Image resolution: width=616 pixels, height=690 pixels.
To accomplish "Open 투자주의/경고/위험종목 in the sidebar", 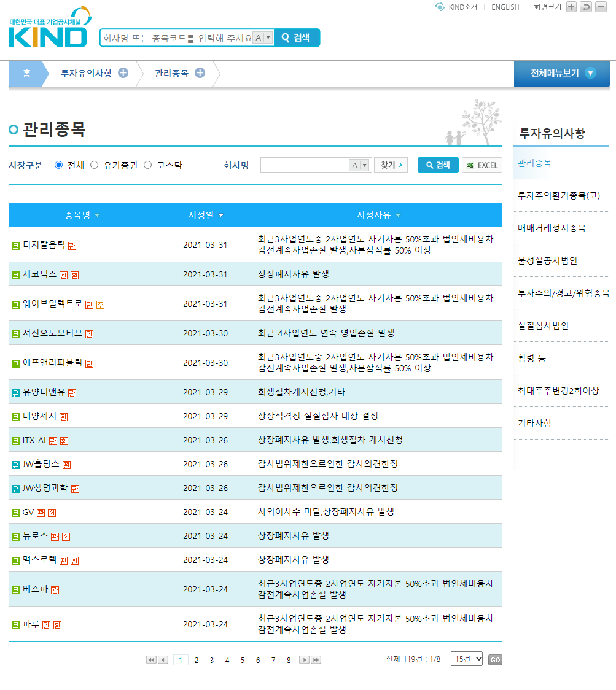I will point(564,293).
